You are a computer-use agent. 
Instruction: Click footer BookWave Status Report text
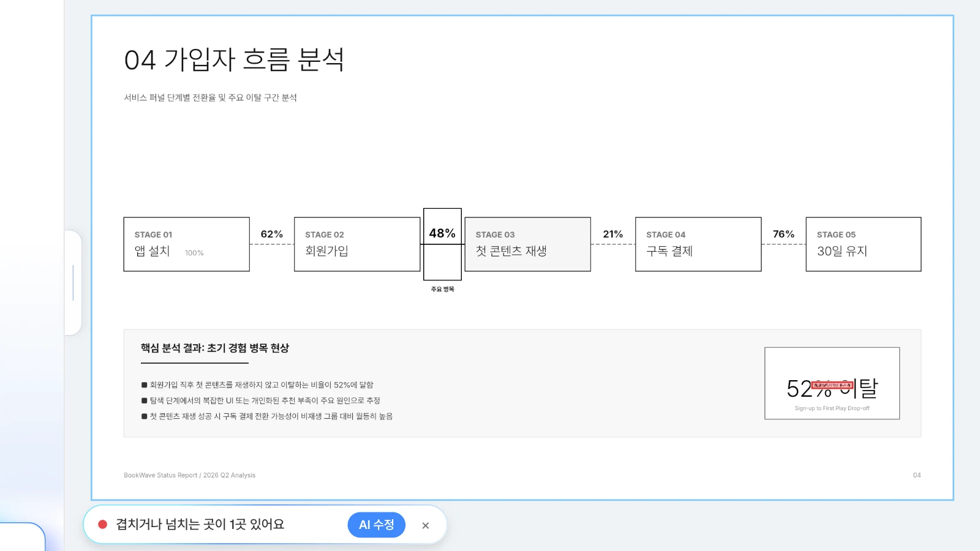point(190,475)
